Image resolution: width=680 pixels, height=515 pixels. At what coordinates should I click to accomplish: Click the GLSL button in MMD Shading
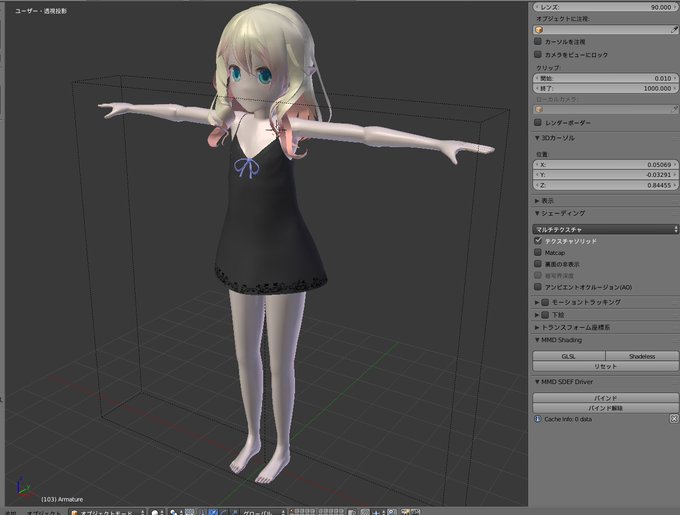coord(569,356)
